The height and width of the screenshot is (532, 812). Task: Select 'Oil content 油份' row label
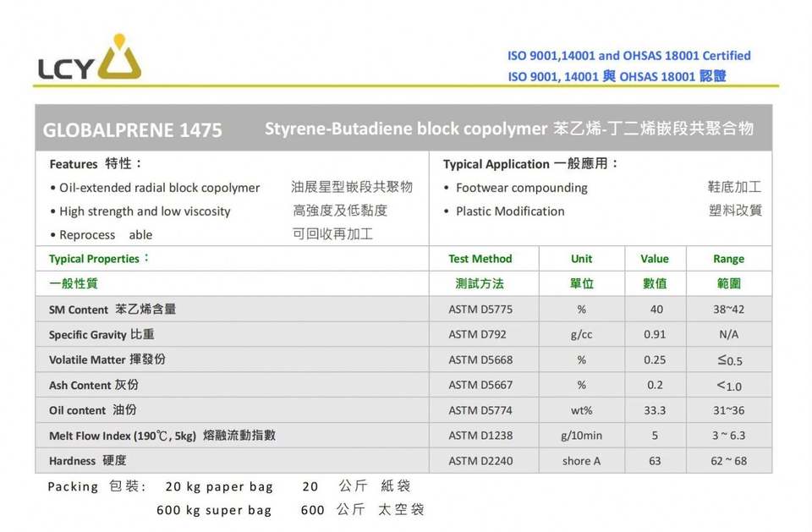(x=93, y=410)
